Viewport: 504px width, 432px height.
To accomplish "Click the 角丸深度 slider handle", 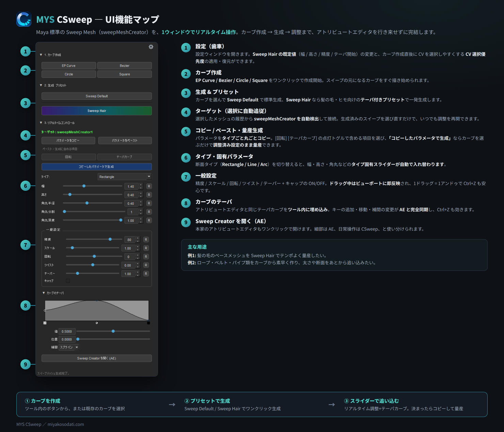I will (121, 220).
